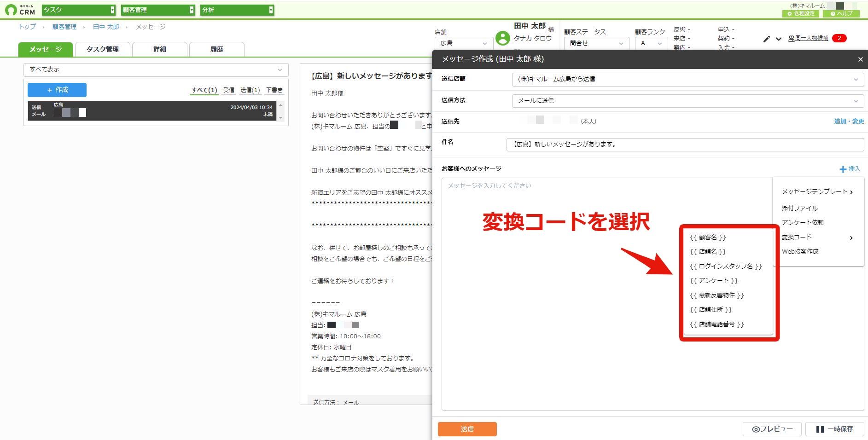Switch to the タスク管理 tab
Viewport: 868px width, 440px height.
point(103,49)
